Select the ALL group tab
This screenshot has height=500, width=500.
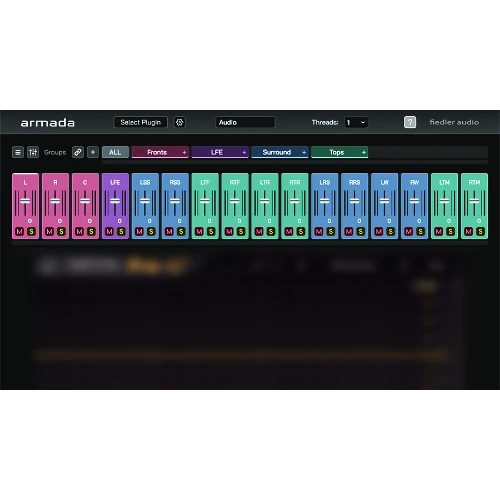[115, 152]
